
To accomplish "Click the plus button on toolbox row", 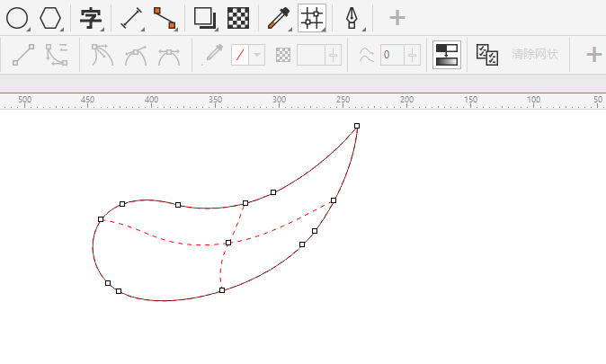I will click(x=397, y=17).
